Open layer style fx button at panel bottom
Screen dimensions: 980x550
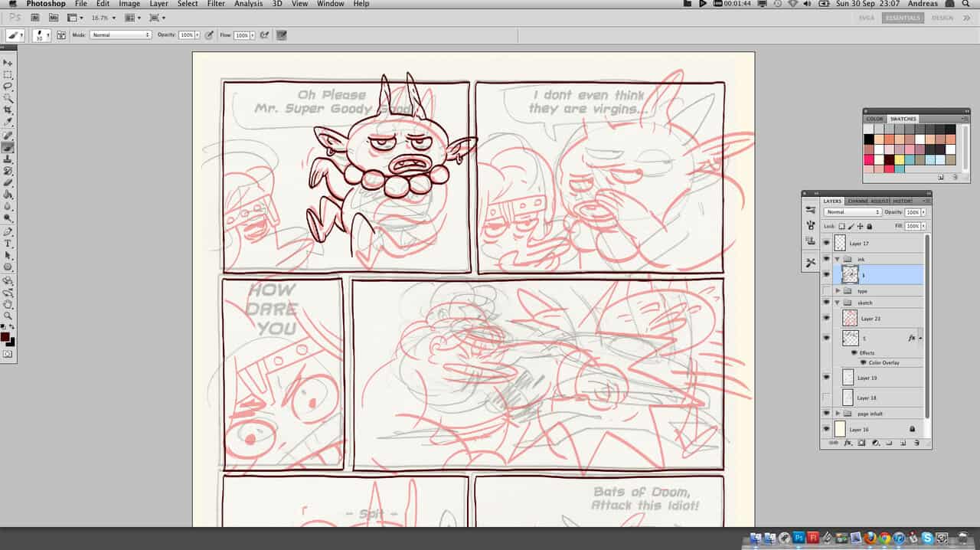click(x=848, y=443)
